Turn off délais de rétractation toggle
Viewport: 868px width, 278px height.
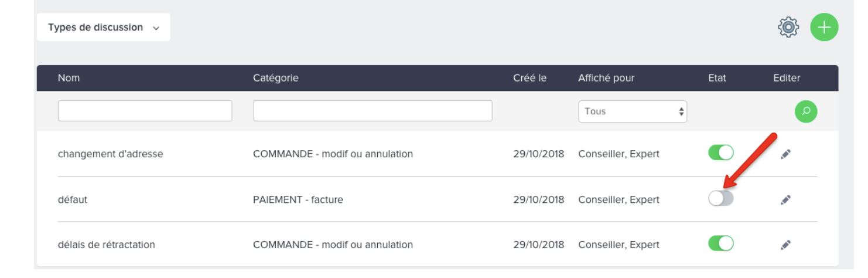(721, 243)
